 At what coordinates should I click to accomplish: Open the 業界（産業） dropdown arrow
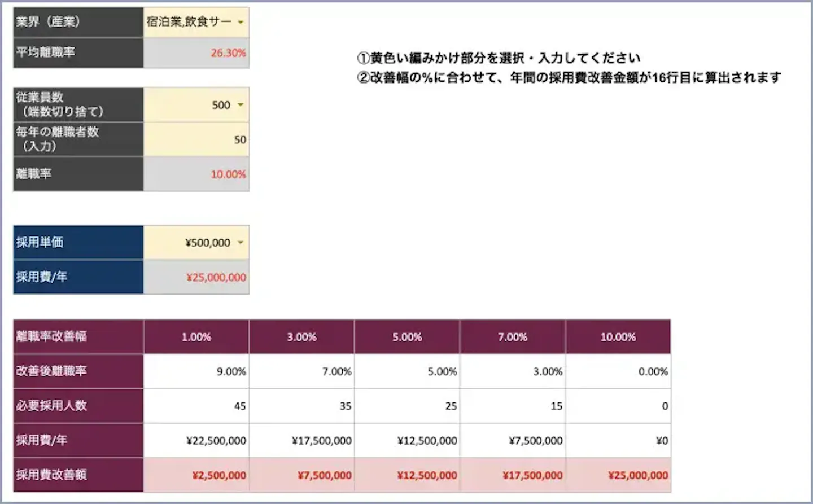tap(241, 23)
